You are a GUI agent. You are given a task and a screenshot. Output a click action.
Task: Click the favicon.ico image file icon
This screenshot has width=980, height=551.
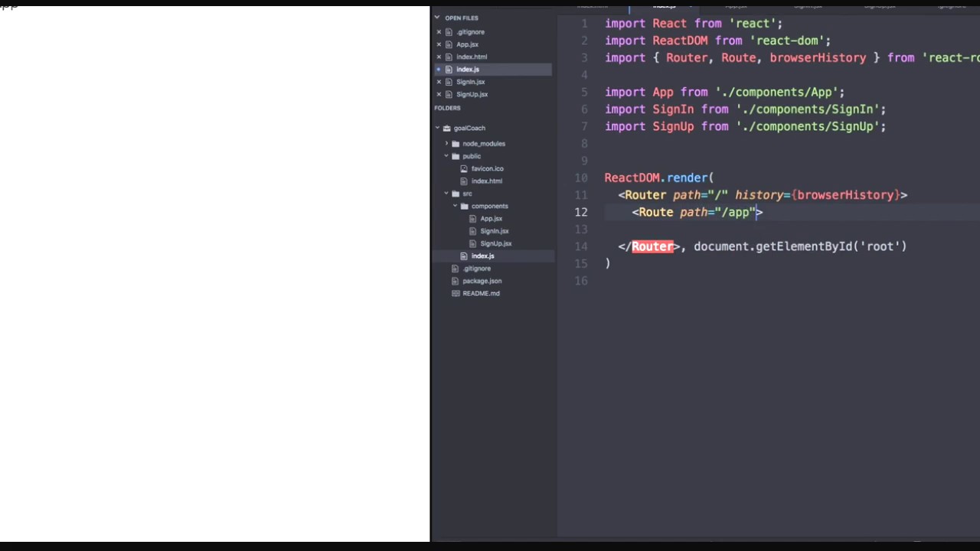(x=464, y=168)
